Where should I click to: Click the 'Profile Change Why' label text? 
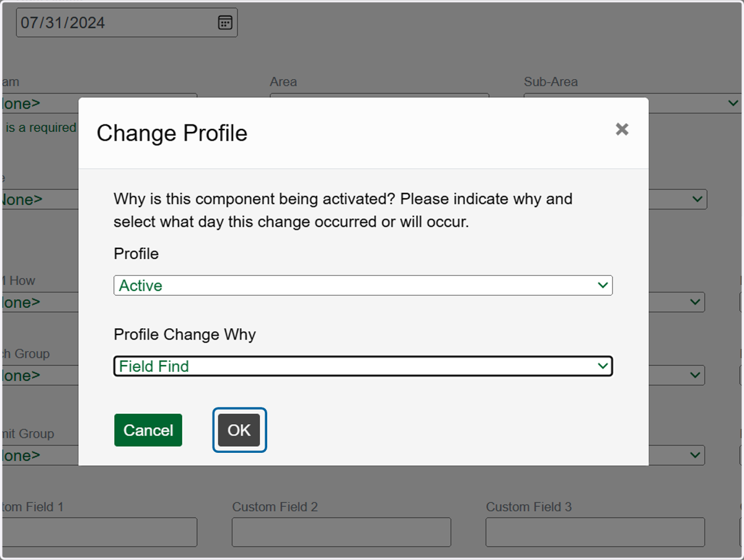tap(185, 335)
